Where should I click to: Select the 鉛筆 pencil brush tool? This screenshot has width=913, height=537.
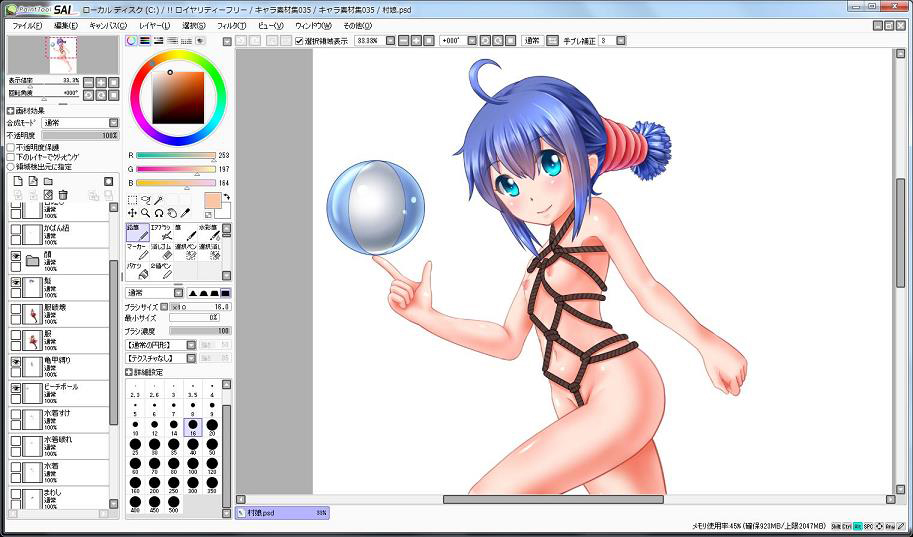[x=137, y=233]
